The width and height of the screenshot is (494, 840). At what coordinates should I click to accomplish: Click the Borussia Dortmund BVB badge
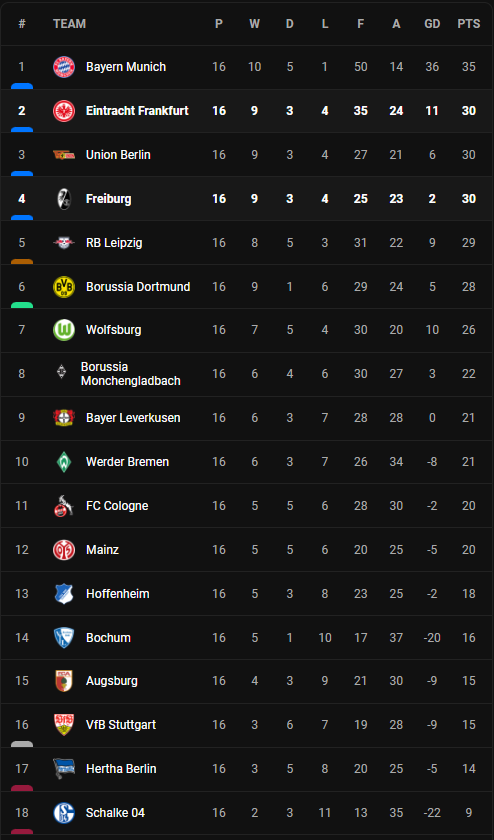pos(64,287)
